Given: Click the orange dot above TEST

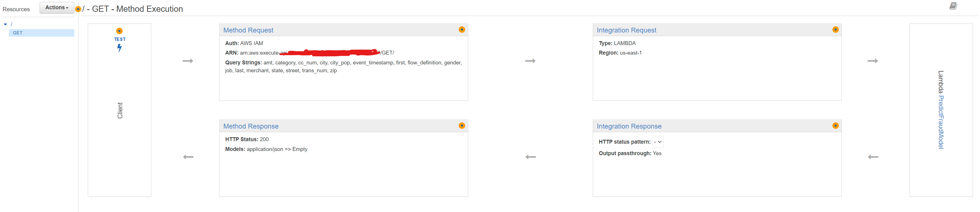Looking at the screenshot, I should pyautogui.click(x=120, y=31).
